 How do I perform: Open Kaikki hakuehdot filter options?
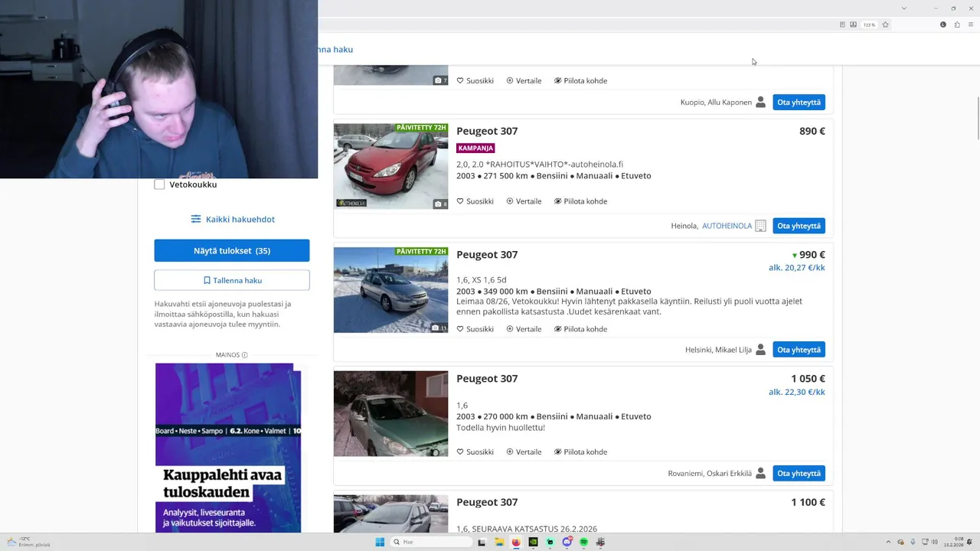(x=232, y=219)
